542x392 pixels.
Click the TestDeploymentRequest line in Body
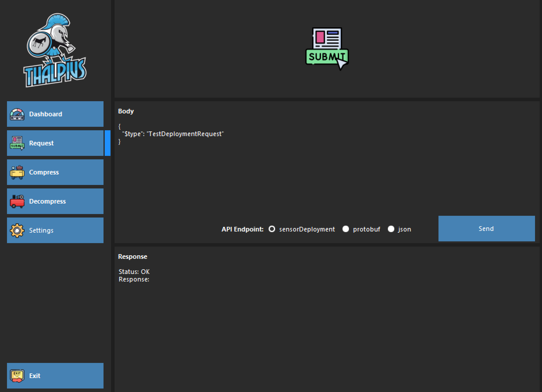(173, 134)
